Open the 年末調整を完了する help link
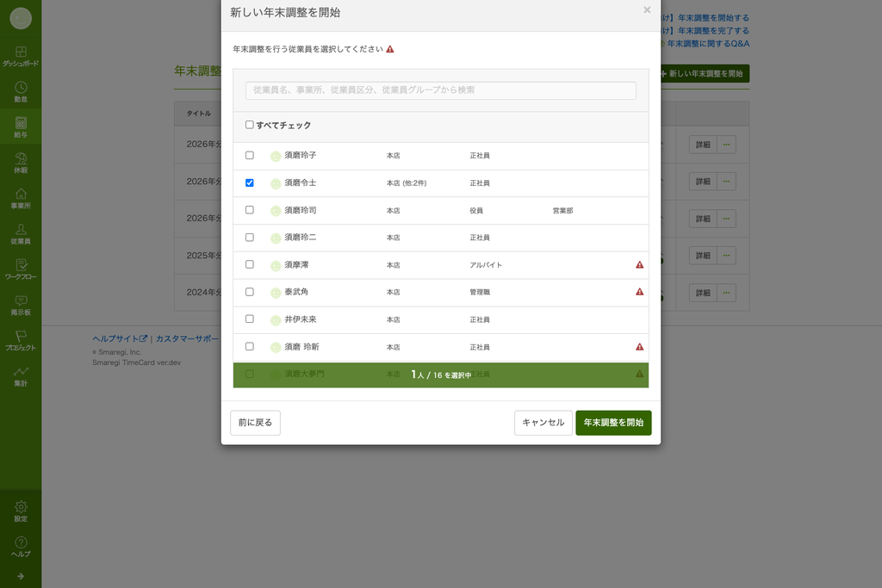The image size is (882, 588). [x=708, y=31]
